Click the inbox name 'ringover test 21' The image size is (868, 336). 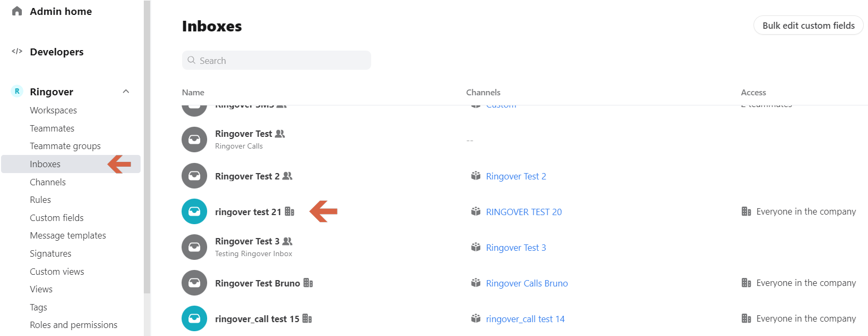[248, 212]
